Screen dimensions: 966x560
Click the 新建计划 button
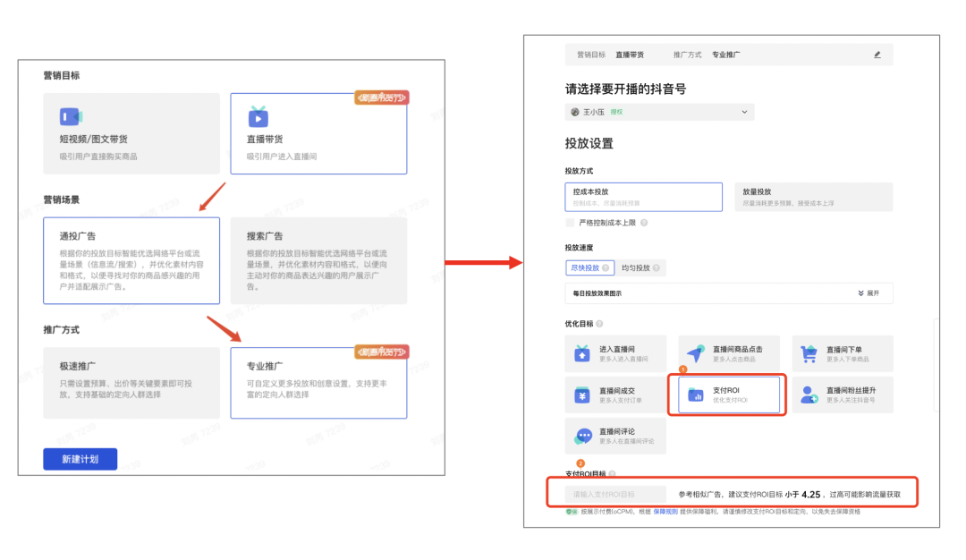tap(80, 459)
